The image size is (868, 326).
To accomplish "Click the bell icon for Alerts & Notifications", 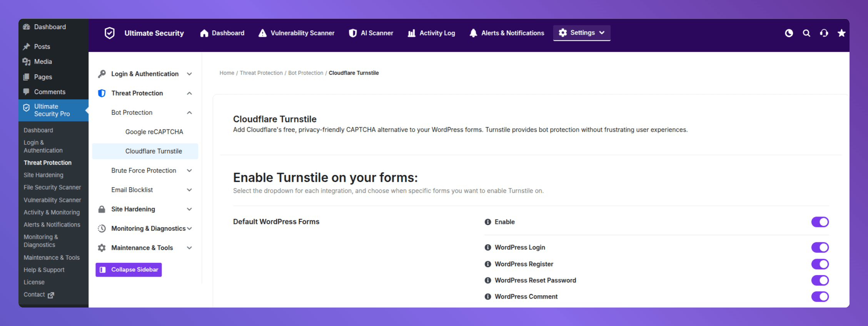I will (473, 33).
